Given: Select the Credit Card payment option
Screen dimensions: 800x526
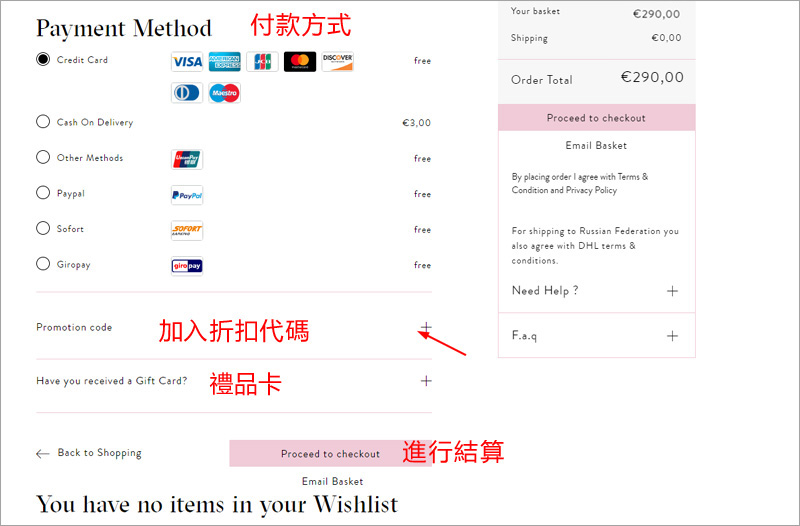Looking at the screenshot, I should coord(43,59).
